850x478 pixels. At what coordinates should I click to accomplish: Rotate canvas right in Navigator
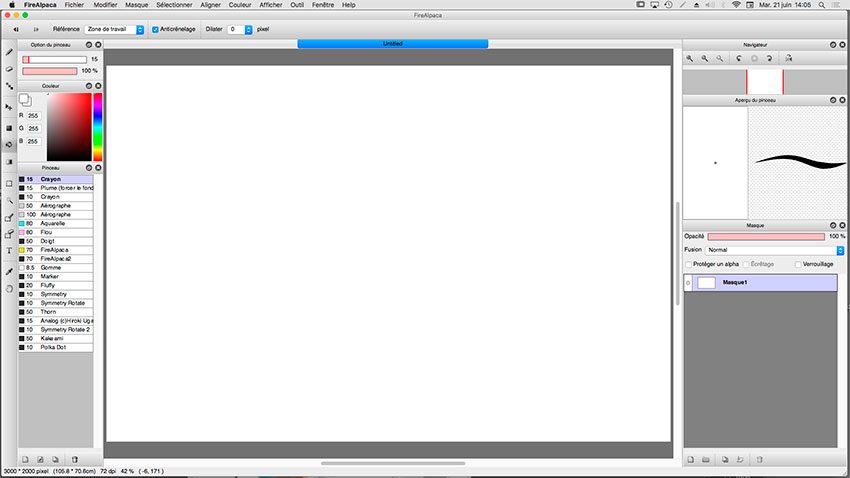[769, 59]
